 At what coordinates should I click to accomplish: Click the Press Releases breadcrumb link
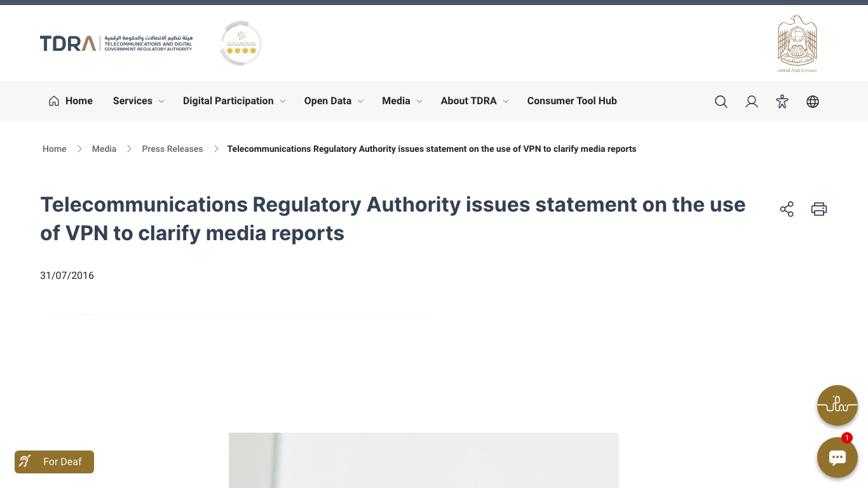pos(172,149)
